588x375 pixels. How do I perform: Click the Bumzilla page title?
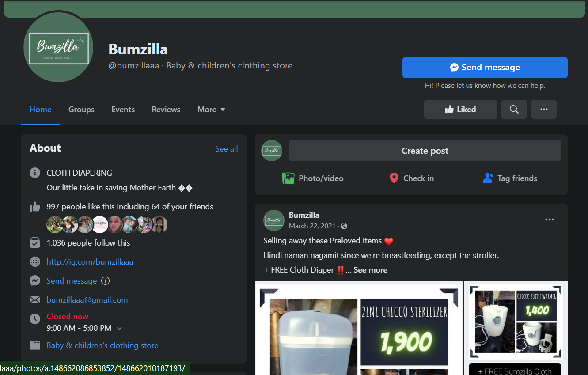click(x=138, y=49)
